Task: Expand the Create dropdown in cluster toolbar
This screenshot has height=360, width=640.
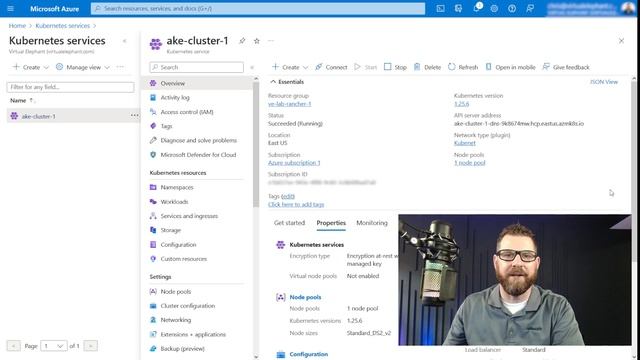Action: [x=290, y=67]
